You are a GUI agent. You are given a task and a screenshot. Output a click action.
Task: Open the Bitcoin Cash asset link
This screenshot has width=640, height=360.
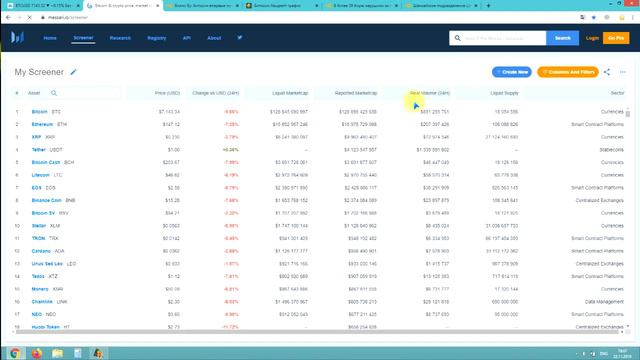tap(46, 162)
